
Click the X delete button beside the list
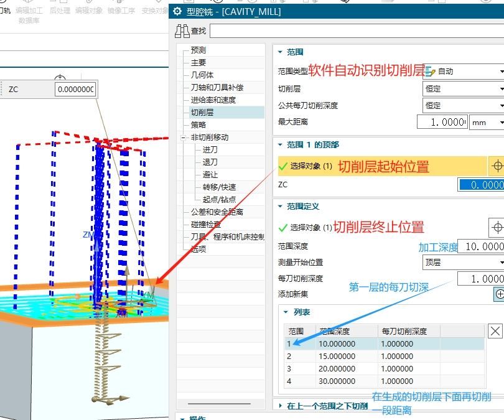[495, 331]
